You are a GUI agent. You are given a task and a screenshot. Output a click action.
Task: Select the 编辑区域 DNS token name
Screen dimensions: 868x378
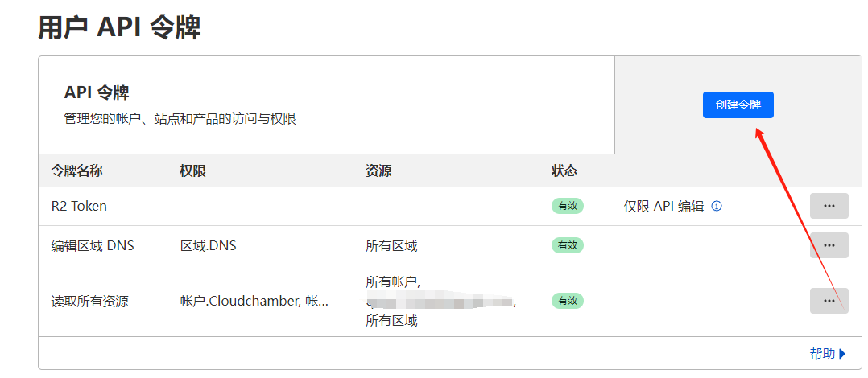tap(93, 245)
